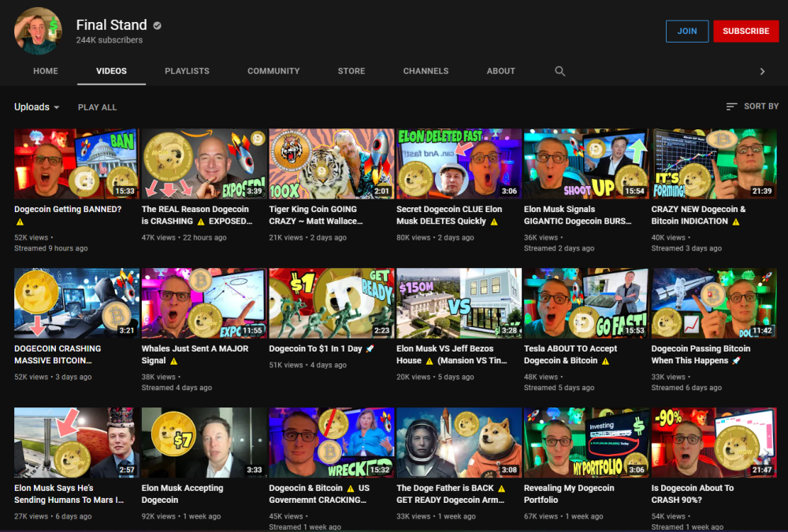
Task: Open the Tiger King Coin video thumbnail
Action: [332, 163]
